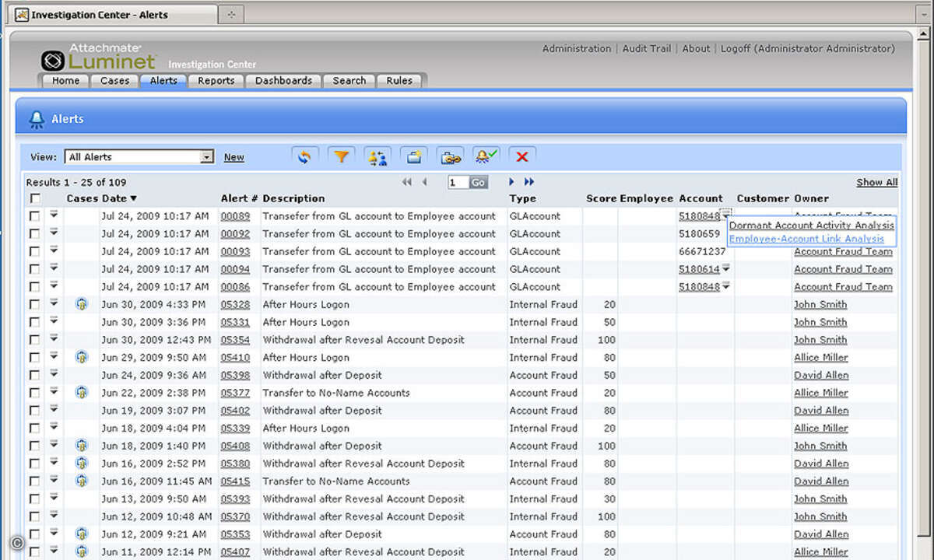The width and height of the screenshot is (934, 560).
Task: Check the box for alert 05398
Action: click(34, 376)
